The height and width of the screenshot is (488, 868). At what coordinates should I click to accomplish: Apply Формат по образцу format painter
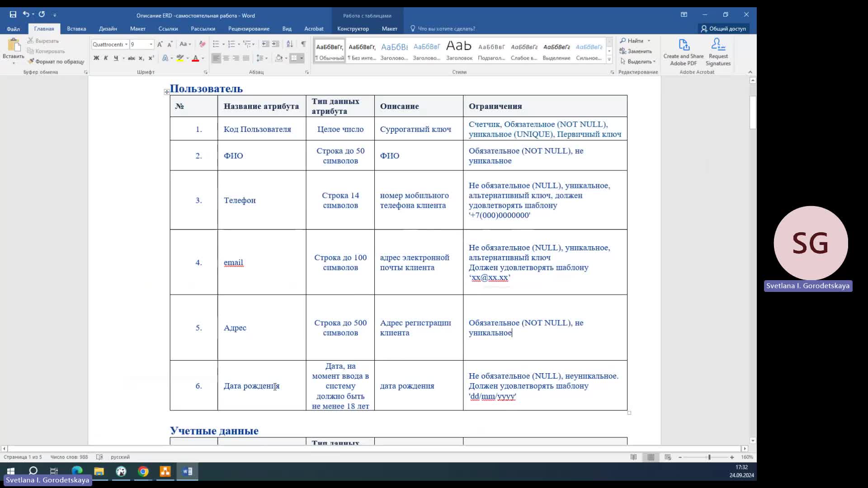point(56,61)
